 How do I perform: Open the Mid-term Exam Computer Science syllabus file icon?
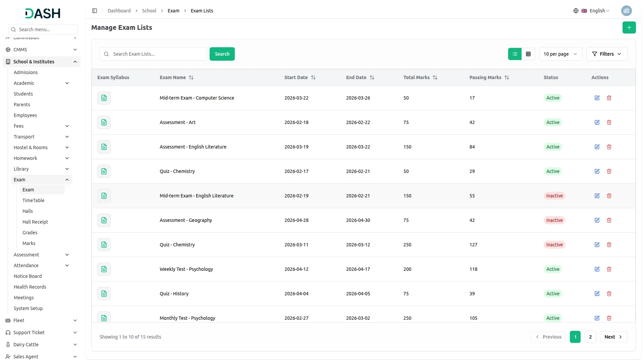point(104,98)
